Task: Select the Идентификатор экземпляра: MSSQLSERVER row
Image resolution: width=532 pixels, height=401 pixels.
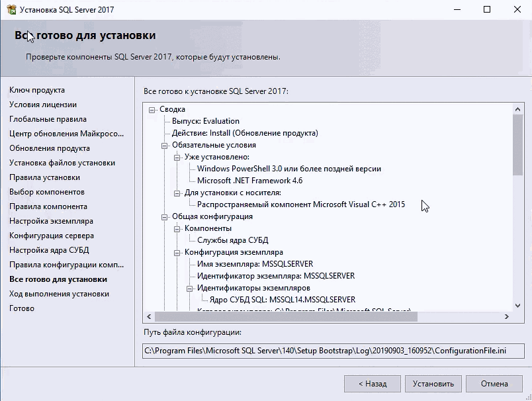Action: tap(276, 276)
